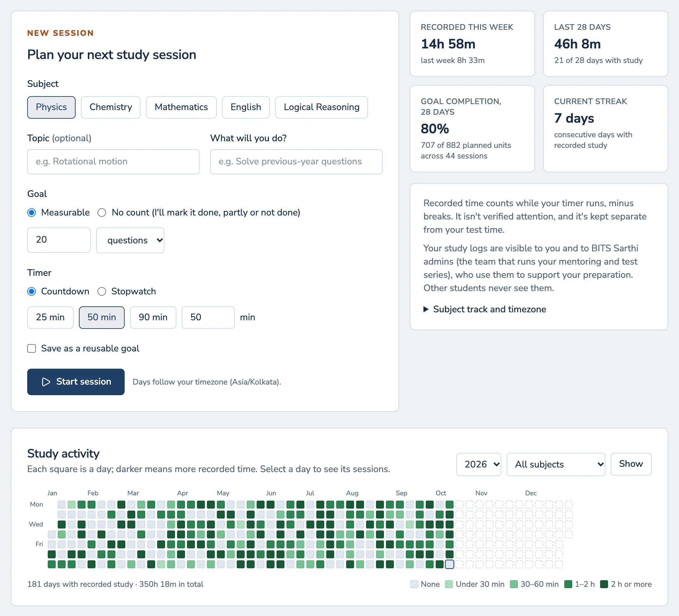
Task: Click the 2 h or more legend swatch
Action: [x=604, y=584]
